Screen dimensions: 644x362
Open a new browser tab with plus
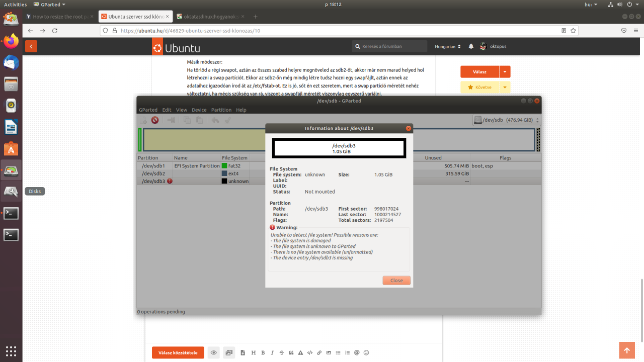tap(255, 17)
